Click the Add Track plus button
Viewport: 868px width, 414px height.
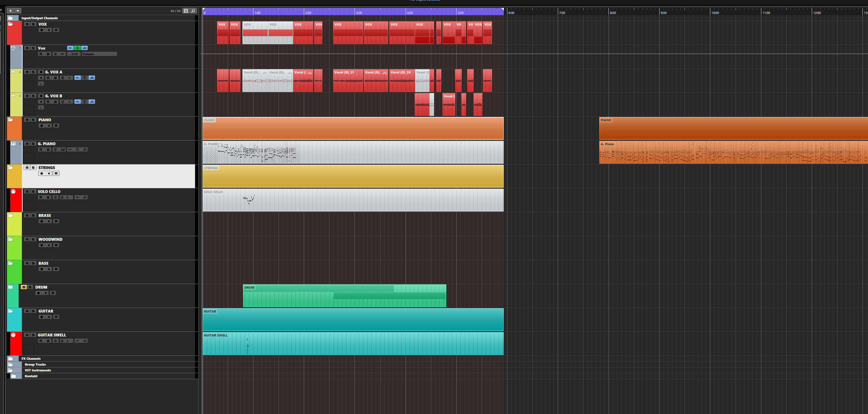[x=10, y=11]
